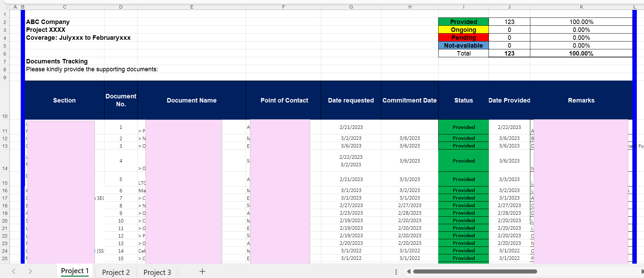The height and width of the screenshot is (278, 644).
Task: Click the Document Name table header
Action: (192, 100)
